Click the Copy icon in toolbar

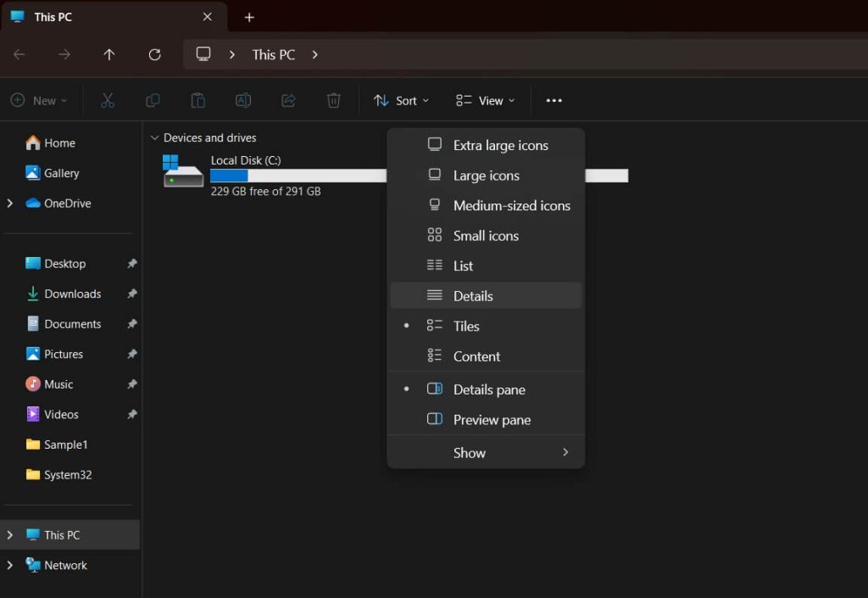tap(153, 100)
